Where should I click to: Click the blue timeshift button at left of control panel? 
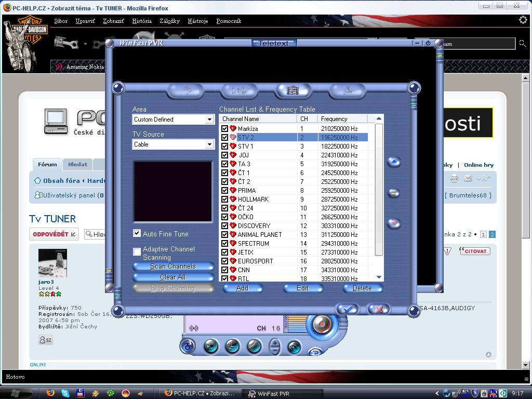(188, 345)
